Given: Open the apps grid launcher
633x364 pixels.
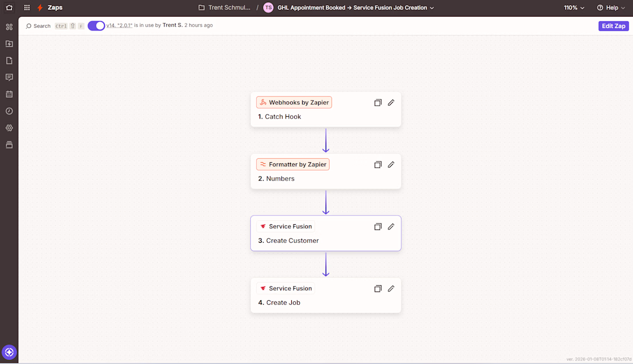Looking at the screenshot, I should [x=27, y=7].
